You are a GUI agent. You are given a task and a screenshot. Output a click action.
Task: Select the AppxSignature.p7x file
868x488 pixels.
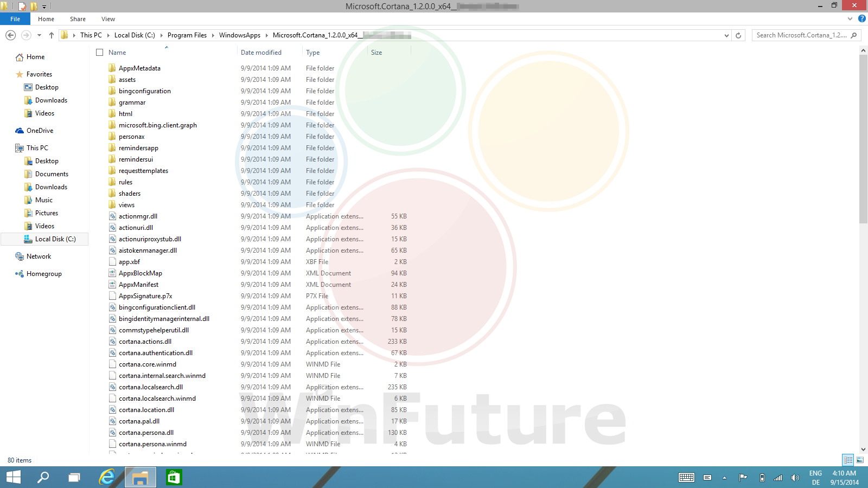point(145,296)
